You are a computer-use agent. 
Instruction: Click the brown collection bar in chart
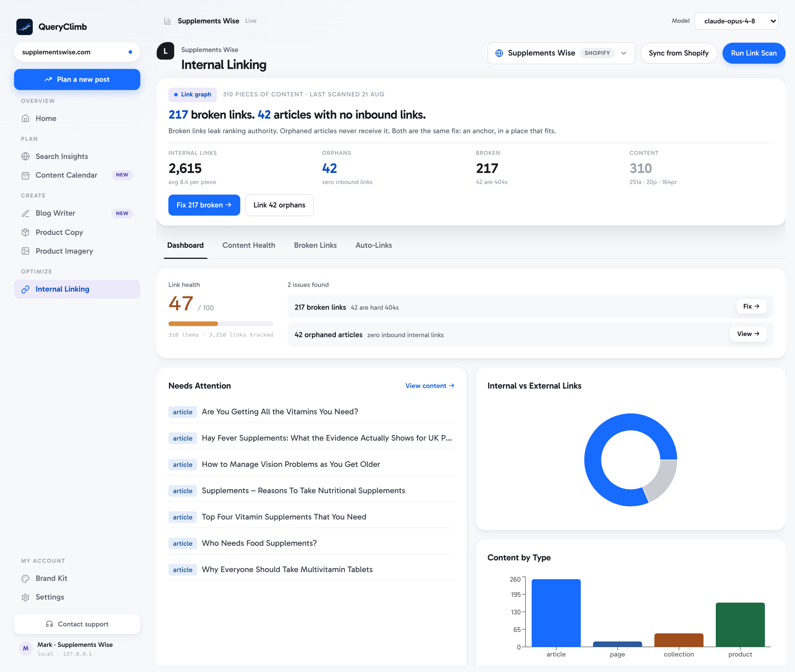678,640
